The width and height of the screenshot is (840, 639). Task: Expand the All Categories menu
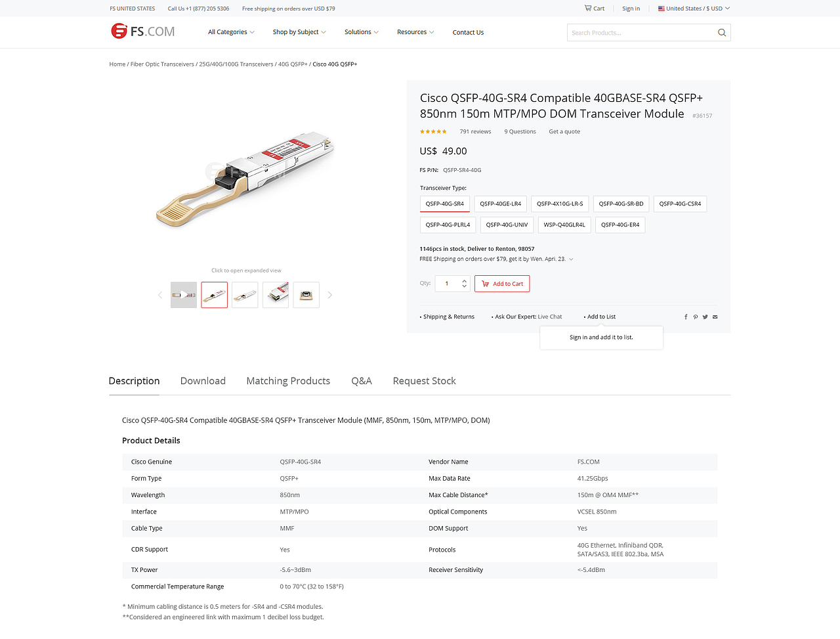tap(231, 32)
